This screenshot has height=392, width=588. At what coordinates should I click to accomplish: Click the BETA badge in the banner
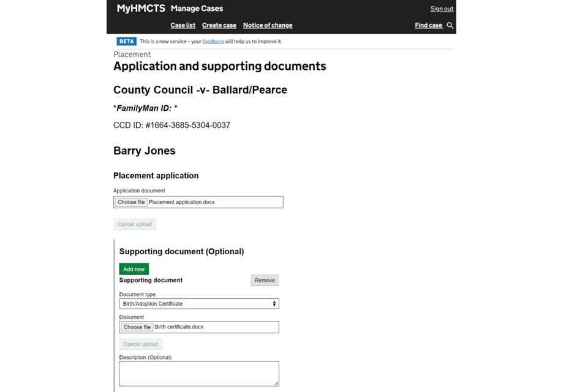click(x=127, y=42)
